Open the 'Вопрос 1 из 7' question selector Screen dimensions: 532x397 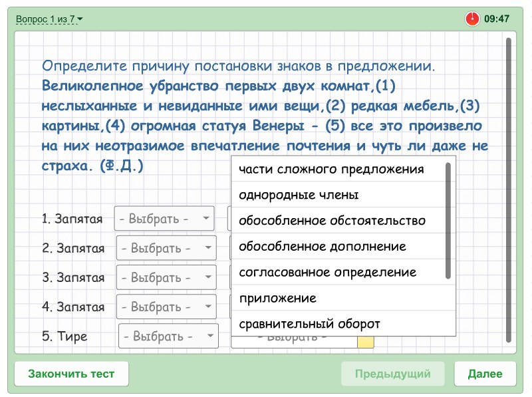pos(49,19)
